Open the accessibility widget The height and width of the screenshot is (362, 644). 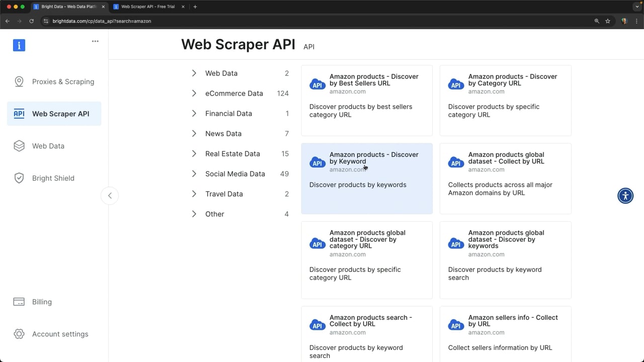(x=625, y=196)
